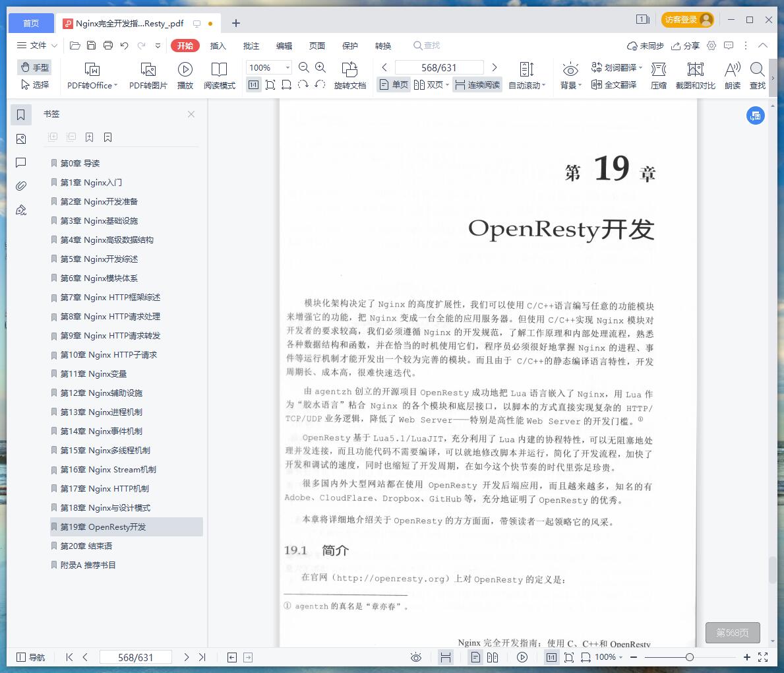Jump to bookmark 第7章 Nginx HTTP框架综述

coord(111,297)
